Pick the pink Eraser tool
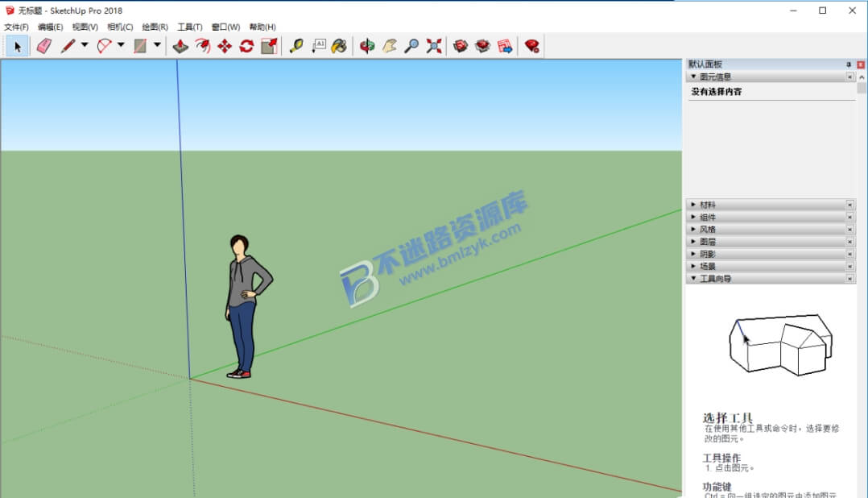The height and width of the screenshot is (498, 868). coord(43,46)
